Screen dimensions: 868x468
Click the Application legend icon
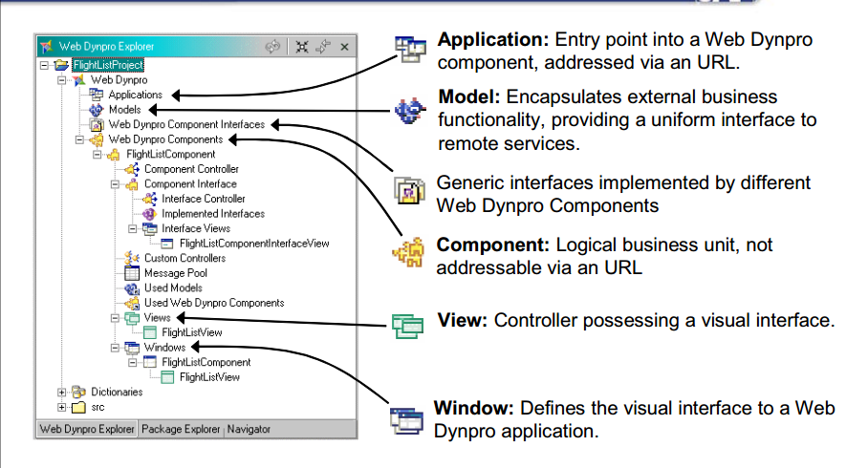410,50
